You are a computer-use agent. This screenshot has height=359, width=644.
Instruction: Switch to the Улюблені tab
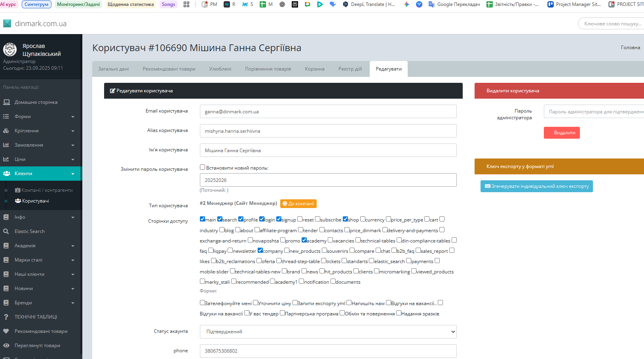(220, 69)
